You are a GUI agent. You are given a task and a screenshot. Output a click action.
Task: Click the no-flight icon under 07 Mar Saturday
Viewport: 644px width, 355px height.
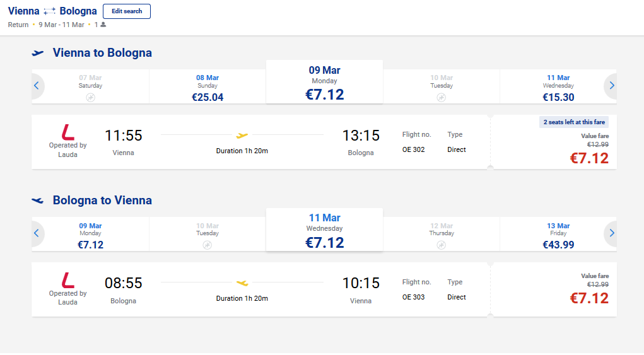click(90, 98)
